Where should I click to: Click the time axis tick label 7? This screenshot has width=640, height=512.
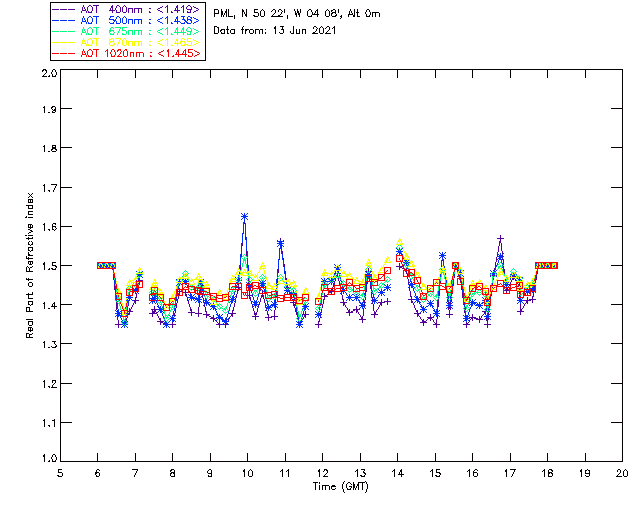point(135,473)
